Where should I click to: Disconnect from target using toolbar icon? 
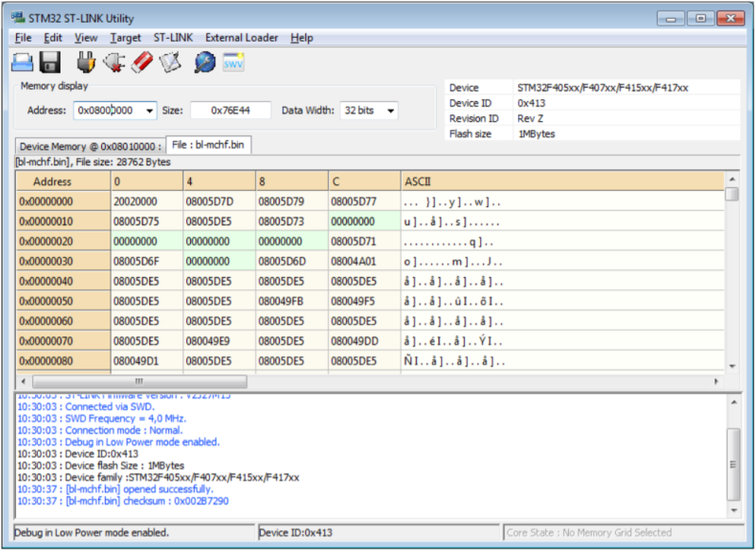pos(114,62)
